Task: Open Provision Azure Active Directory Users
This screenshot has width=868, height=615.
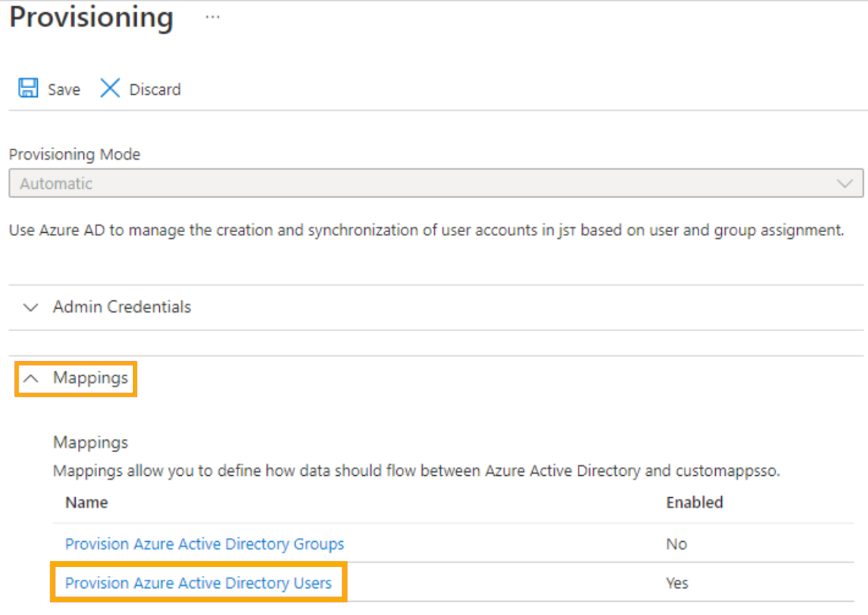Action: (x=198, y=583)
